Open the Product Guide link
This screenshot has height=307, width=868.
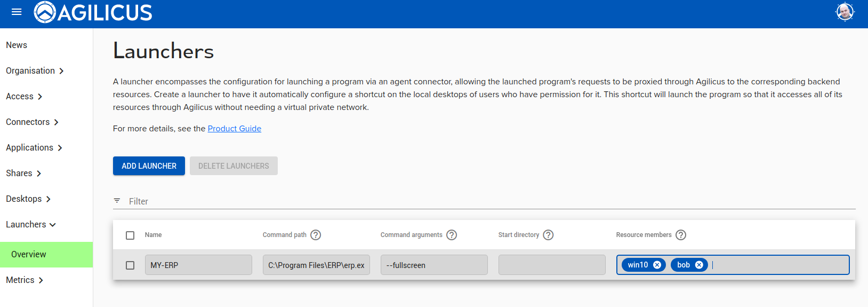point(234,129)
